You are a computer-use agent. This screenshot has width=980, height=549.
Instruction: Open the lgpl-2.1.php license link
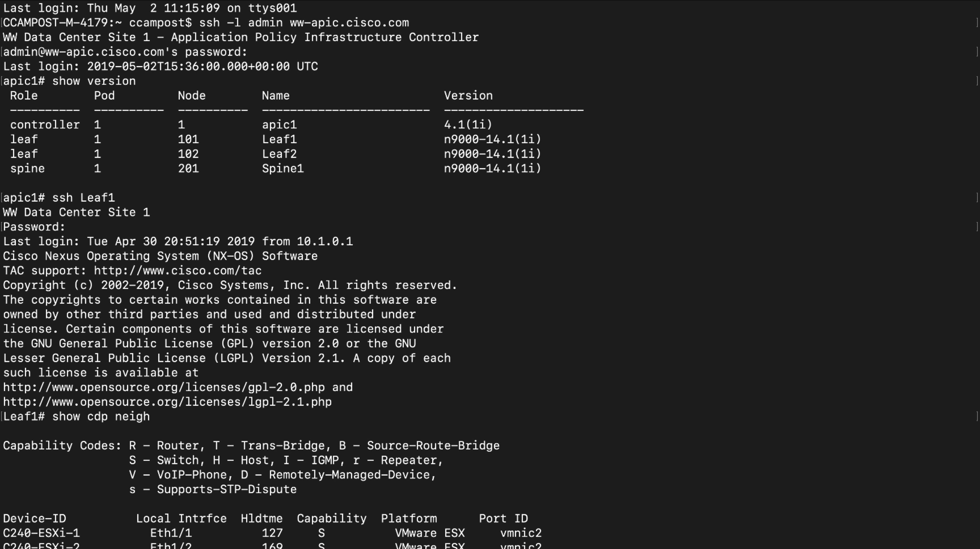coord(167,402)
